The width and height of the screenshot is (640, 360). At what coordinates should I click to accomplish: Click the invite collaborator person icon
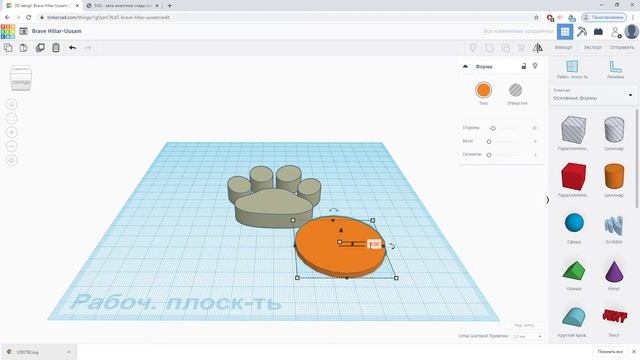coord(616,32)
